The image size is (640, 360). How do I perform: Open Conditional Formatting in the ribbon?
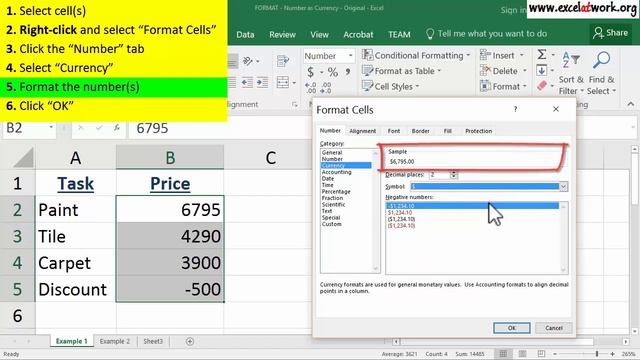416,55
